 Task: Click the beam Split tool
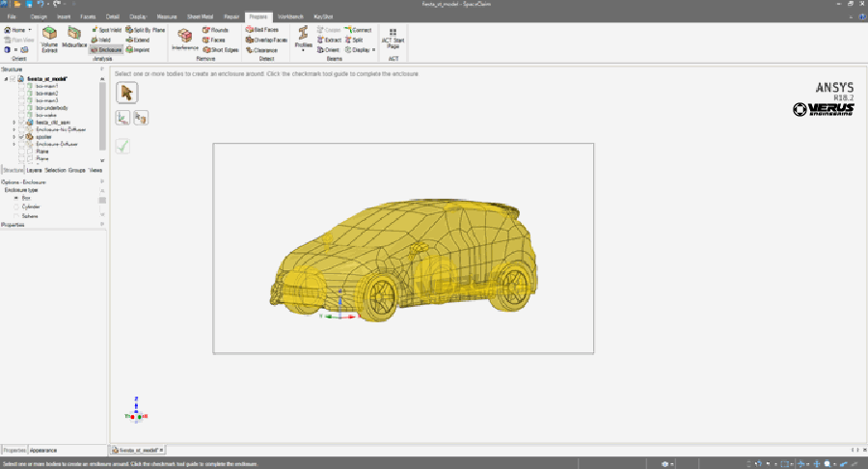click(354, 40)
